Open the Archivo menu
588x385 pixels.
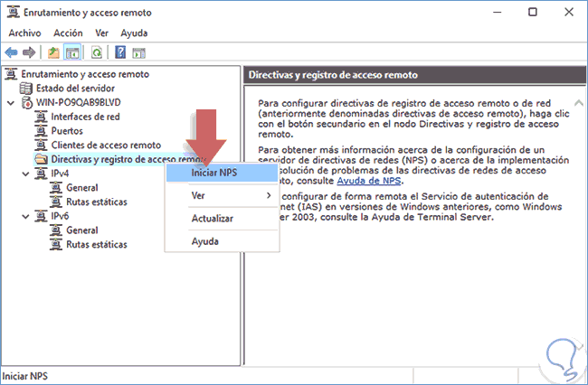coord(24,33)
